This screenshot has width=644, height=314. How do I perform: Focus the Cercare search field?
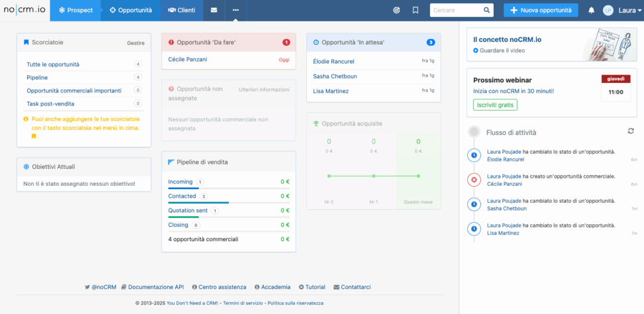tap(455, 11)
